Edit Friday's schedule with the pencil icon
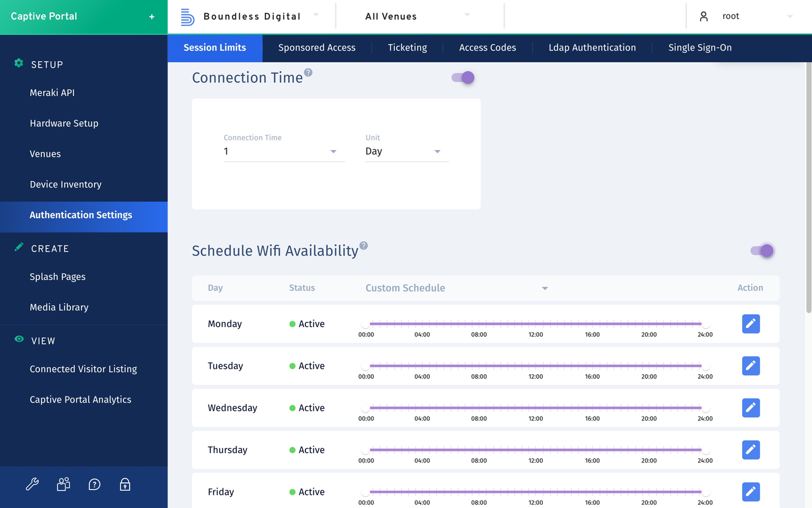This screenshot has width=812, height=508. 750,492
